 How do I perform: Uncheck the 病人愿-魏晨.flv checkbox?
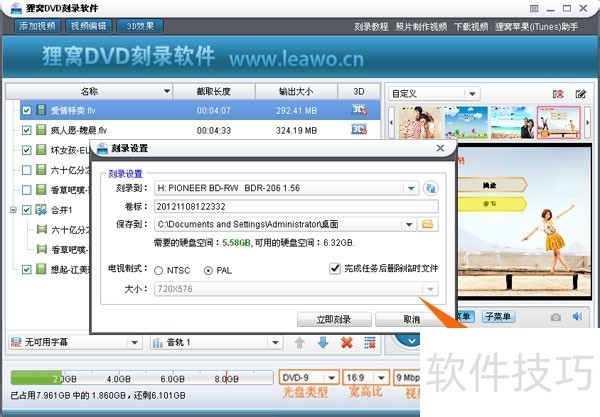(26, 130)
